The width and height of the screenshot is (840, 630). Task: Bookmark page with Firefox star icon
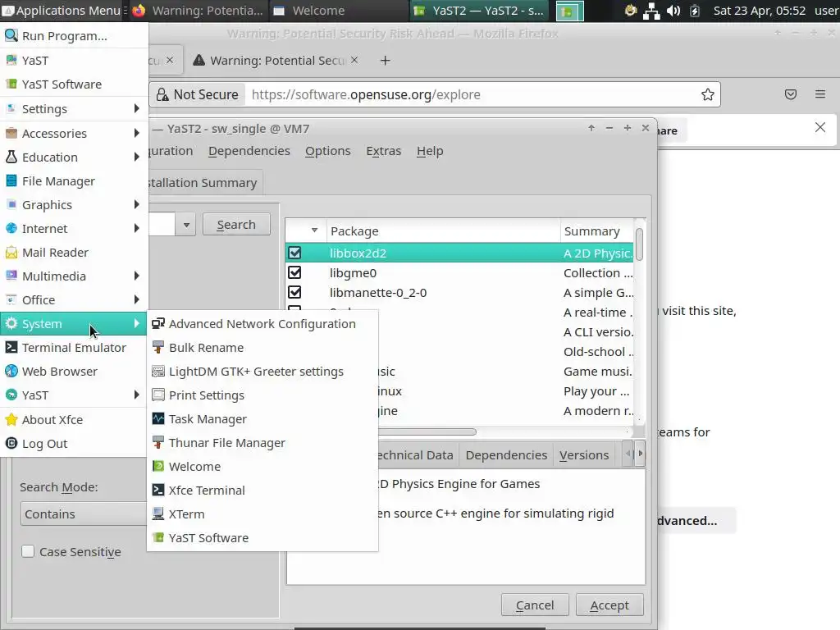pyautogui.click(x=708, y=95)
